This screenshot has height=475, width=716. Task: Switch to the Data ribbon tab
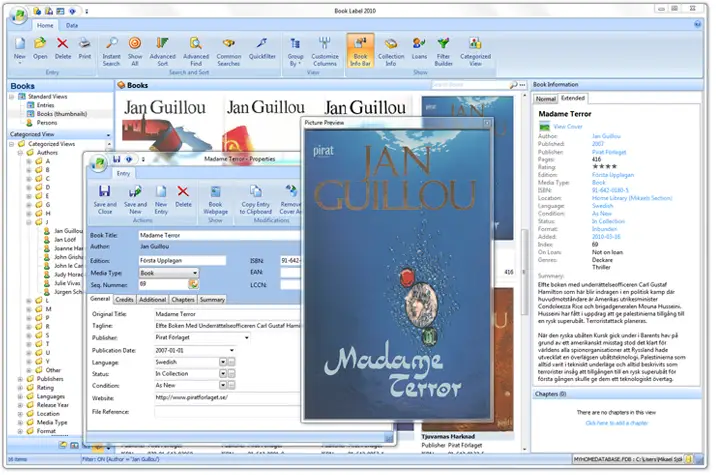(x=72, y=26)
